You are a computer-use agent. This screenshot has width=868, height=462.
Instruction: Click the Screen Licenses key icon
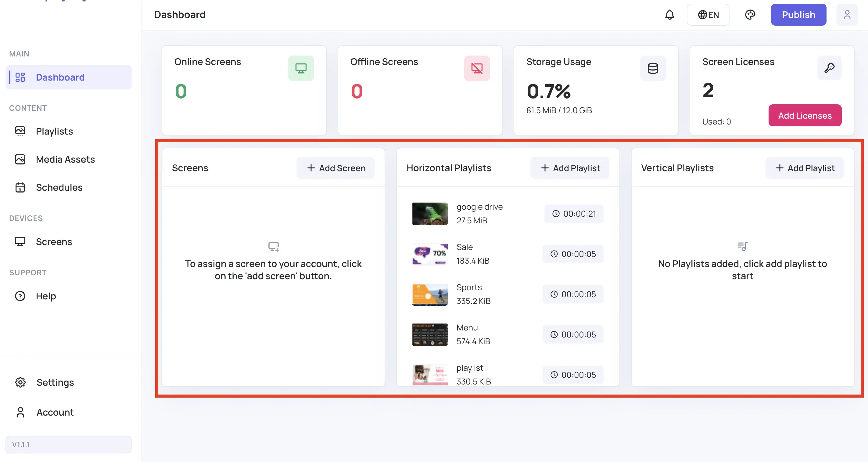coord(829,68)
